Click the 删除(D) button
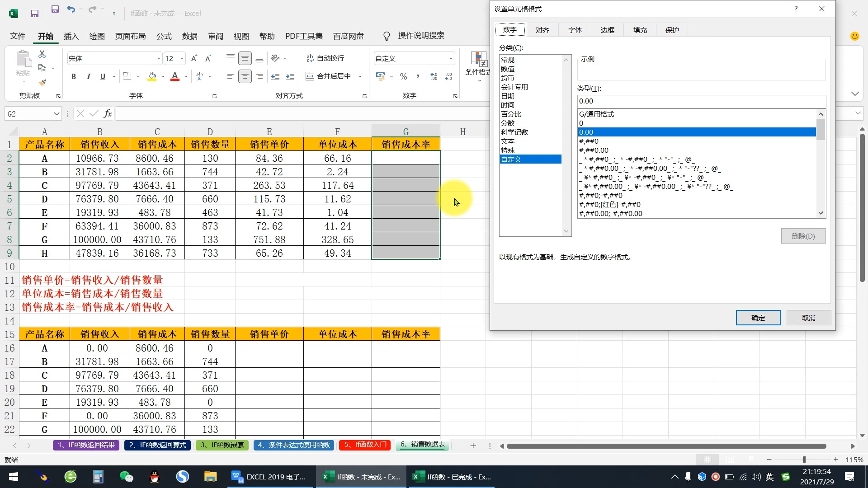 point(803,235)
